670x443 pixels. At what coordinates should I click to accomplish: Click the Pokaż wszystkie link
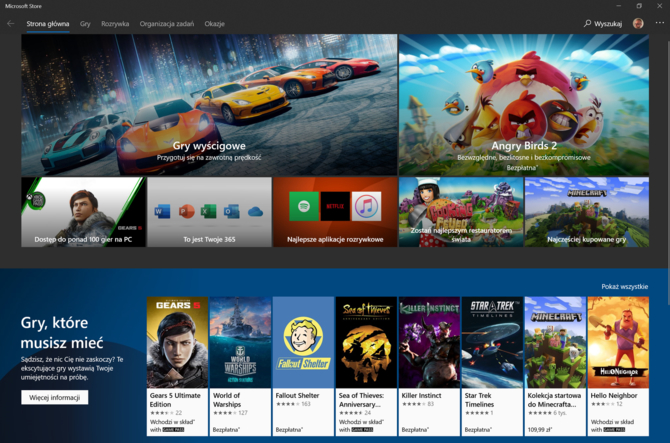pyautogui.click(x=625, y=287)
